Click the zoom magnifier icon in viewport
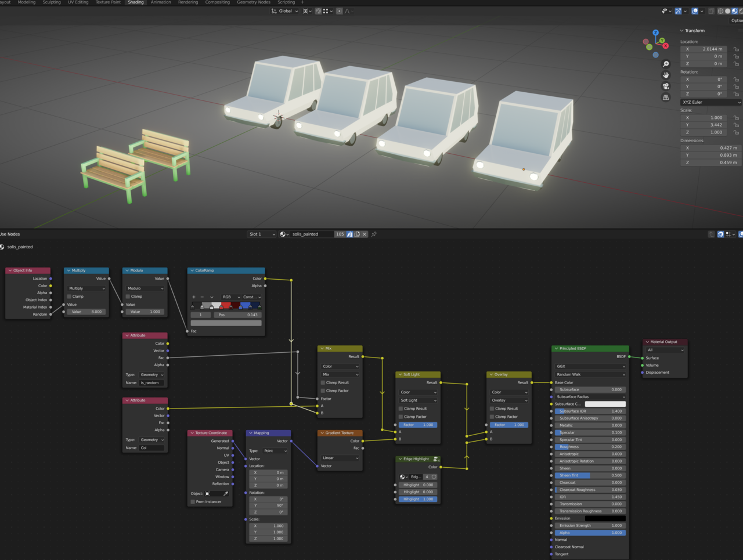Viewport: 743px width, 560px height. click(x=666, y=64)
